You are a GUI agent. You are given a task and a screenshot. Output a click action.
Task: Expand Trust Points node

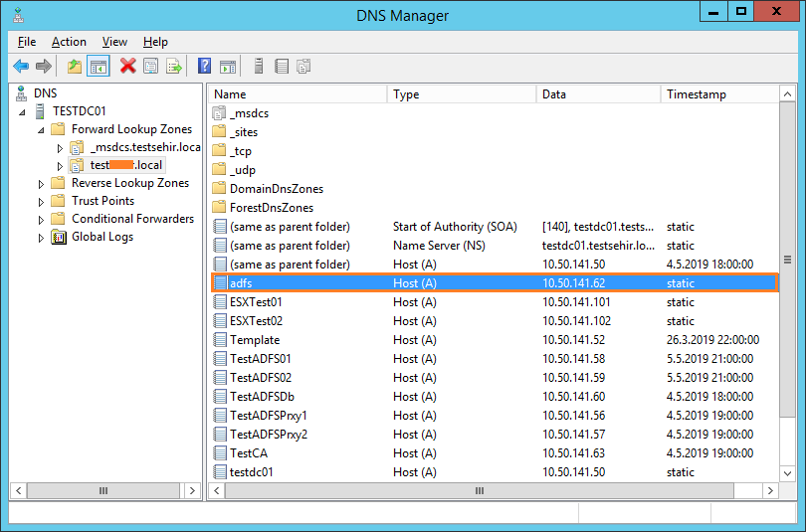tap(41, 202)
